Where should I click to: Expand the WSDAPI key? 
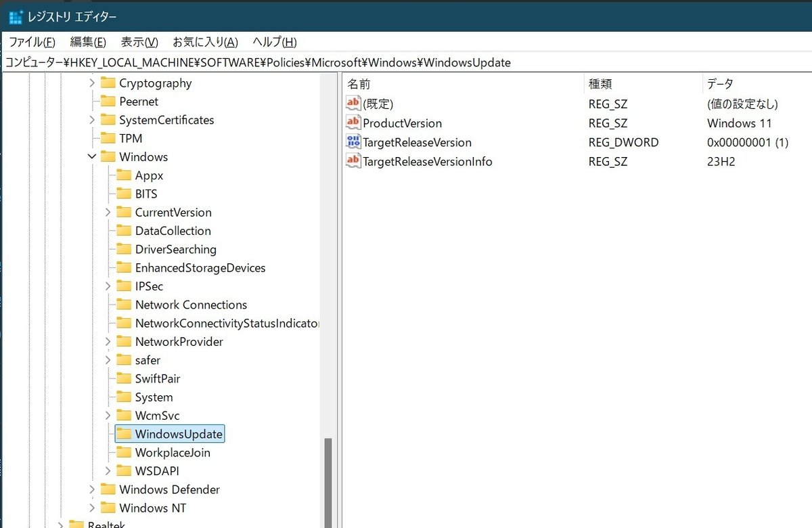[x=108, y=471]
